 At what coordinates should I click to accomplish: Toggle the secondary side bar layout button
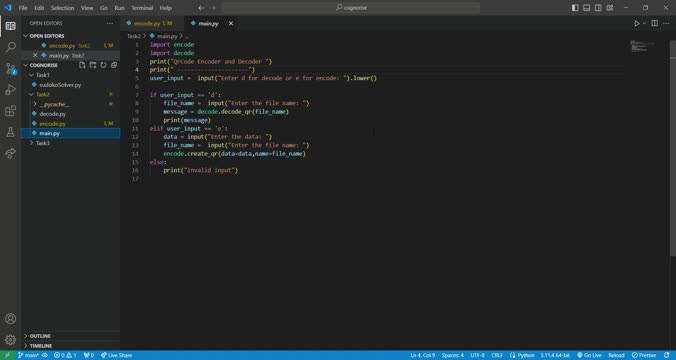598,8
